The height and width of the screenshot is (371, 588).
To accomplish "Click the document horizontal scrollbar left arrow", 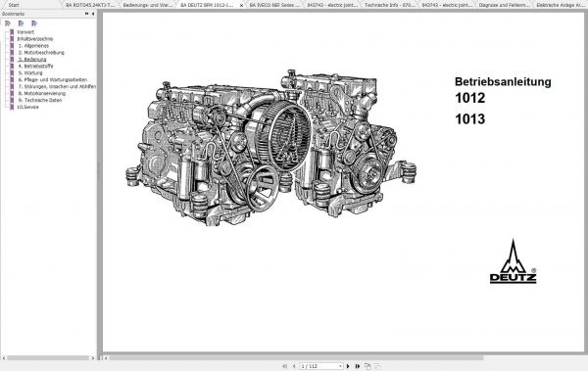I will 106,358.
